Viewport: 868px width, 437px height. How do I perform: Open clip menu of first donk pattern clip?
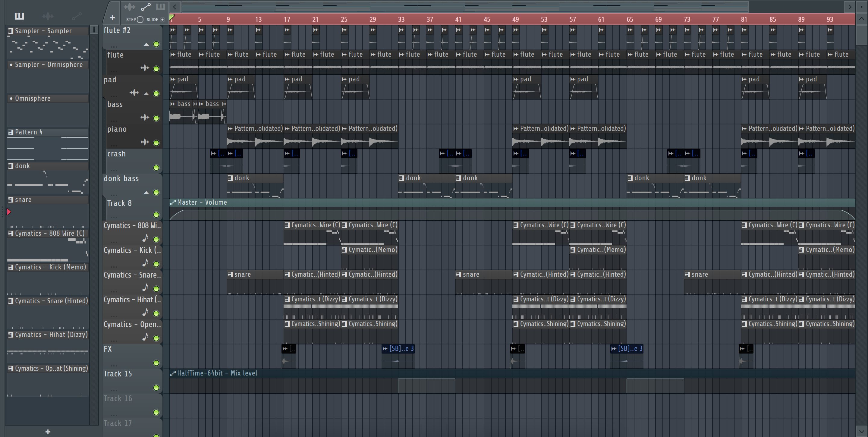(x=230, y=178)
